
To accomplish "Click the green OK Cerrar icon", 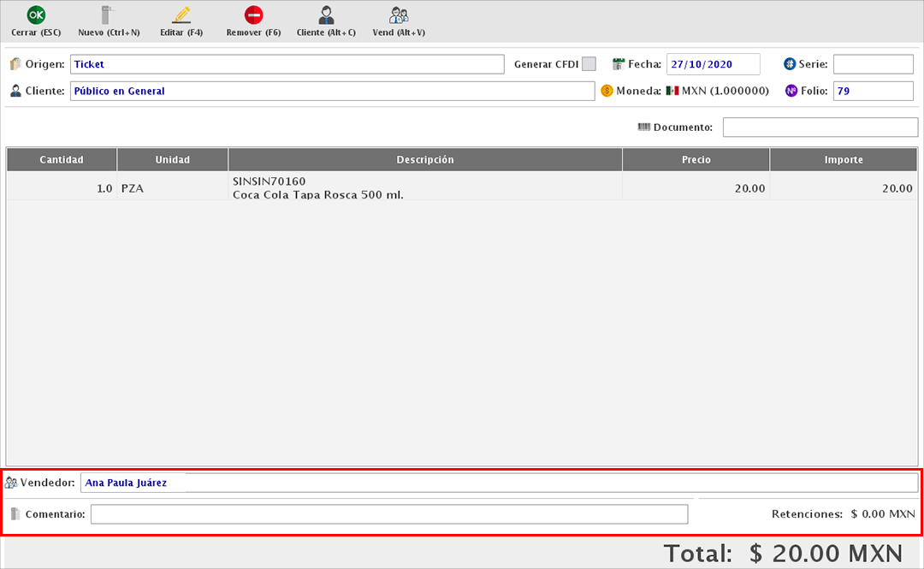I will (x=36, y=15).
